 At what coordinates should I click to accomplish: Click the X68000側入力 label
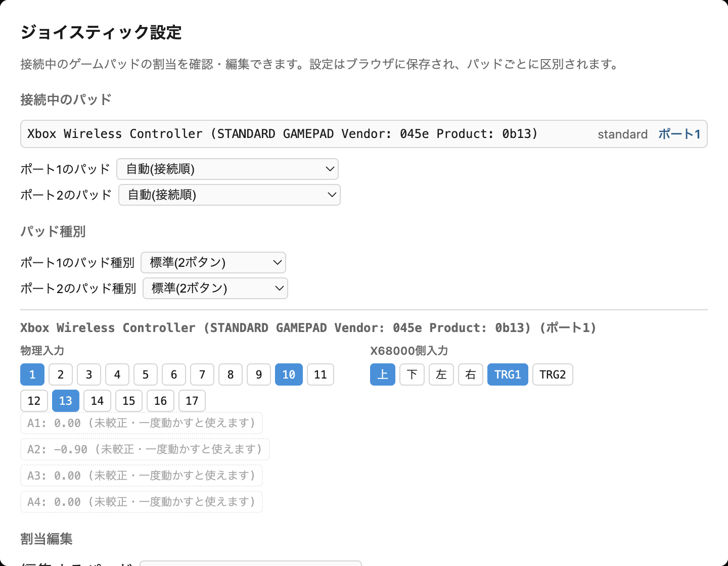(409, 351)
